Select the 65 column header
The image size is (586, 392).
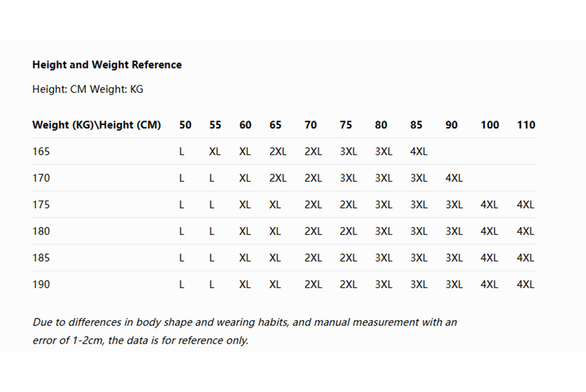tap(275, 125)
